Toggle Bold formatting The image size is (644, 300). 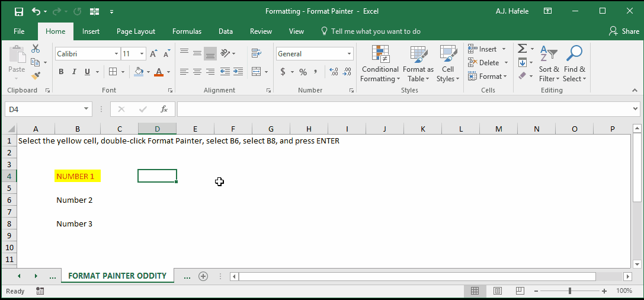coord(61,72)
